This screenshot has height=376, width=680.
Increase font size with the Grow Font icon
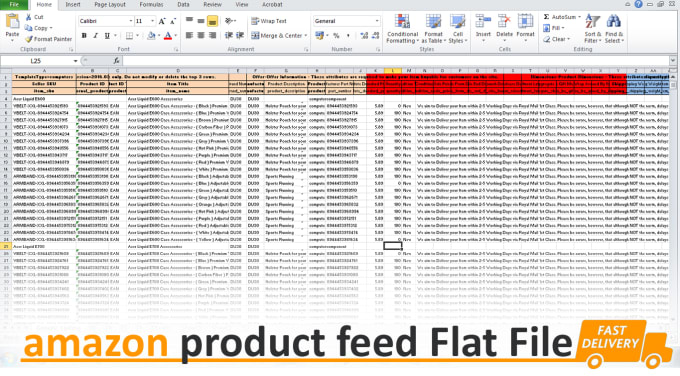(162, 21)
